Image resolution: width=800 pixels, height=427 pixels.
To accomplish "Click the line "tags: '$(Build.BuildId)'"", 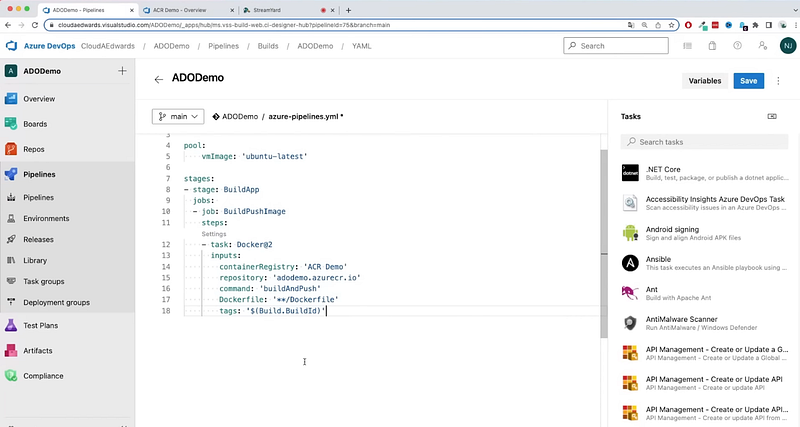I will pyautogui.click(x=272, y=311).
